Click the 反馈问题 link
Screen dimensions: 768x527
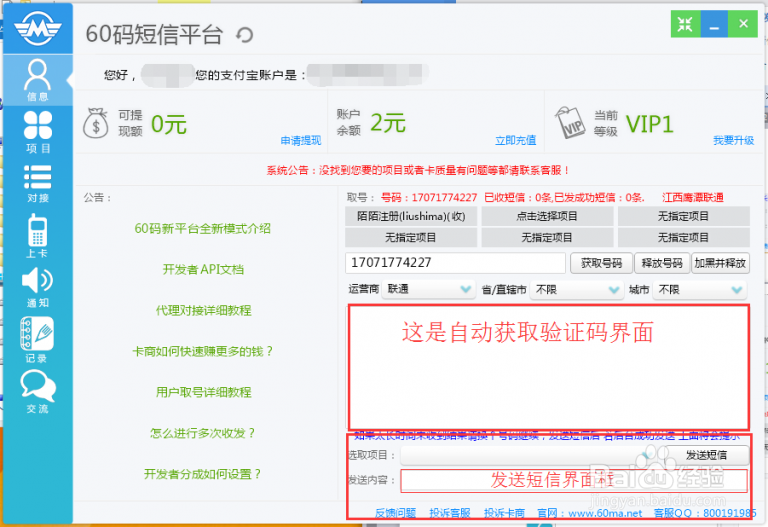(395, 513)
